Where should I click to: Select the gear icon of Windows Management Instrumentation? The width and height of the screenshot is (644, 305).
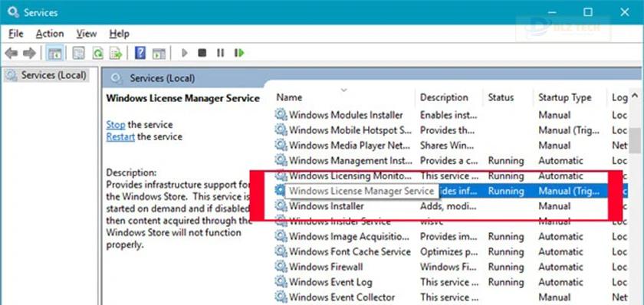pyautogui.click(x=281, y=160)
